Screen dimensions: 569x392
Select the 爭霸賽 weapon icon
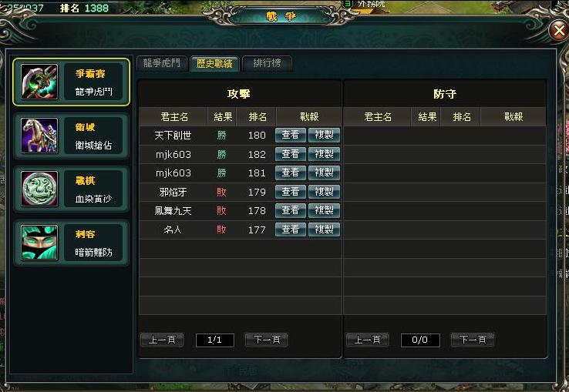click(39, 82)
